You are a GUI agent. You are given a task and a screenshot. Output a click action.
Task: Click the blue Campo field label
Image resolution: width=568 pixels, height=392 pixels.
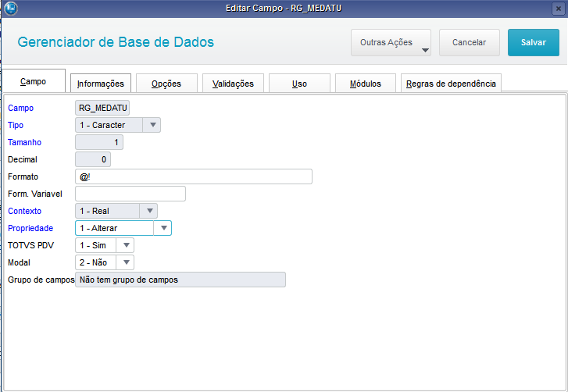pyautogui.click(x=20, y=108)
